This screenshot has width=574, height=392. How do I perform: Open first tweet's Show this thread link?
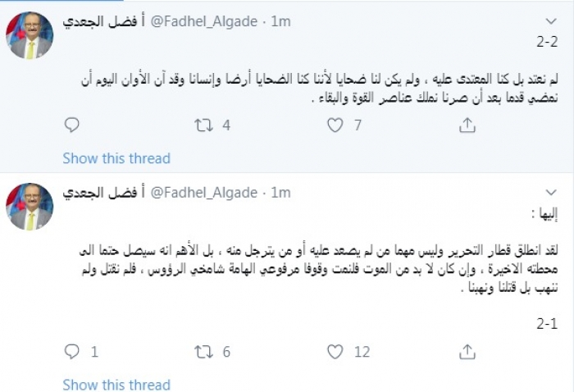coord(116,158)
